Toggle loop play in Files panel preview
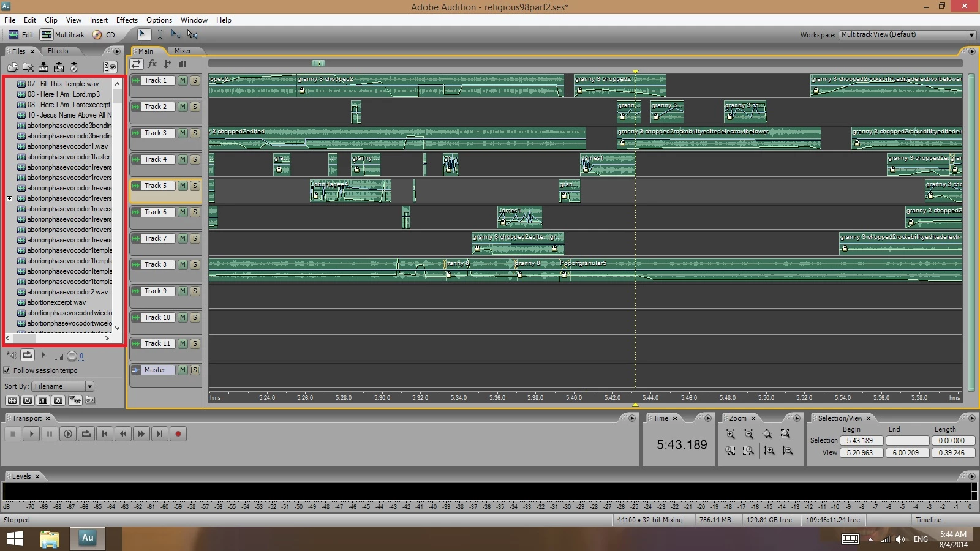980x551 pixels. pyautogui.click(x=28, y=354)
